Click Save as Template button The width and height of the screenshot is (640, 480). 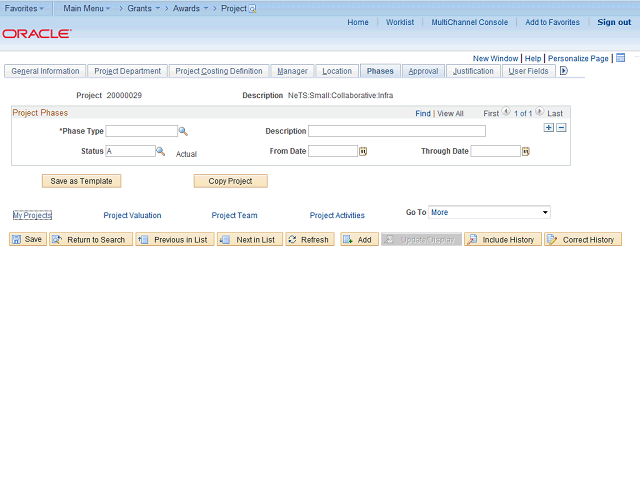81,181
